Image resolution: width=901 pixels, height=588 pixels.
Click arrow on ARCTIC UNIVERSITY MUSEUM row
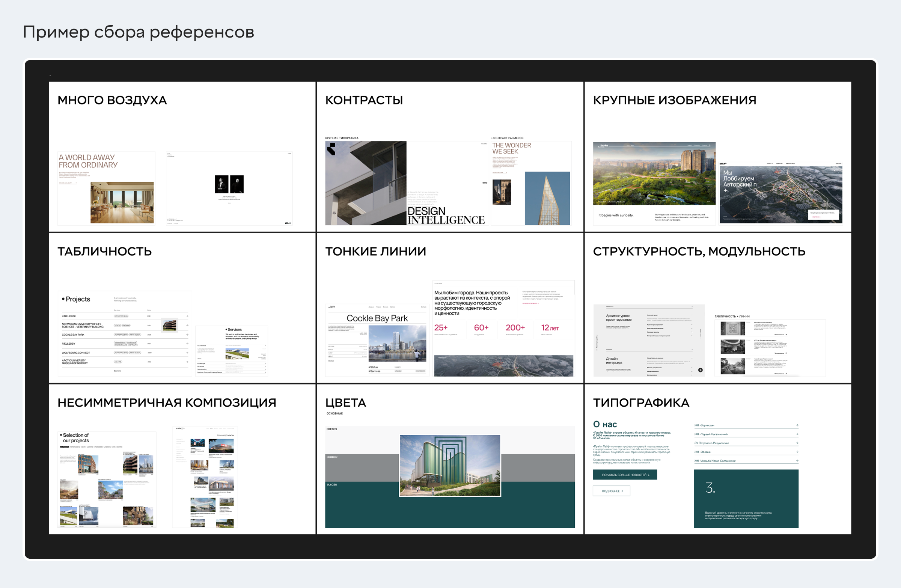tap(187, 362)
